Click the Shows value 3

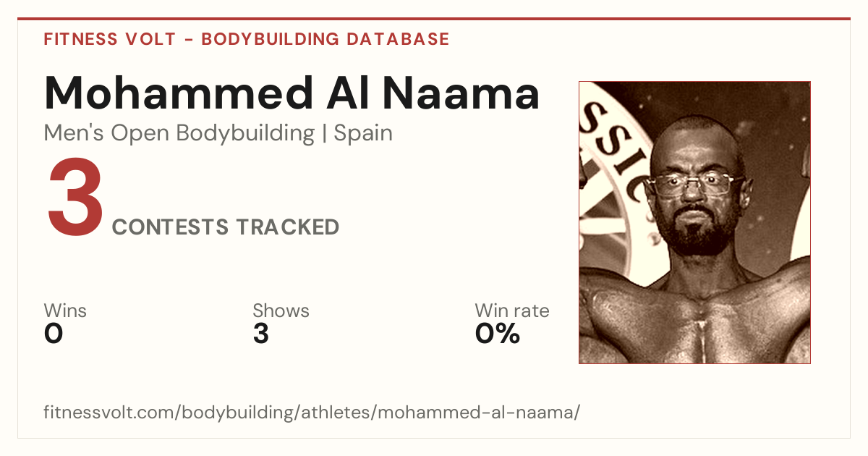tap(260, 334)
